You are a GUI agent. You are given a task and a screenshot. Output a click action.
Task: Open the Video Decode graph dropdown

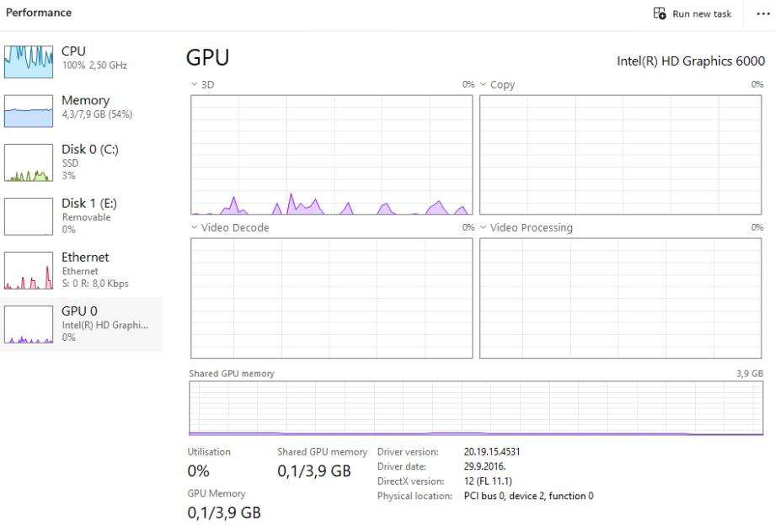194,228
